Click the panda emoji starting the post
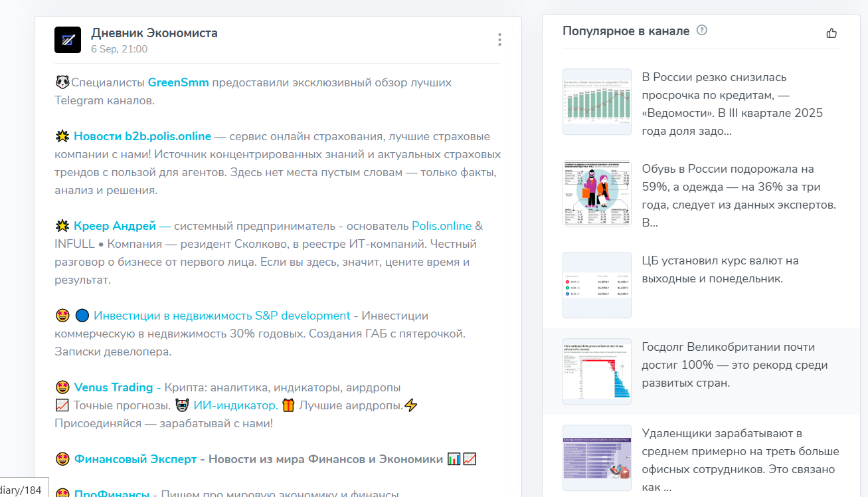Viewport: 868px width, 497px height. click(60, 82)
